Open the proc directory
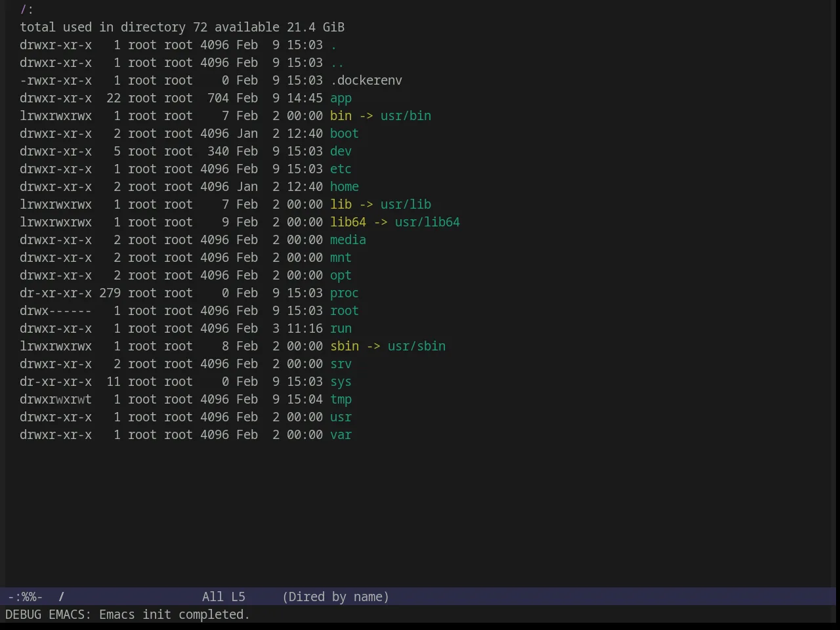The height and width of the screenshot is (630, 840). click(345, 293)
